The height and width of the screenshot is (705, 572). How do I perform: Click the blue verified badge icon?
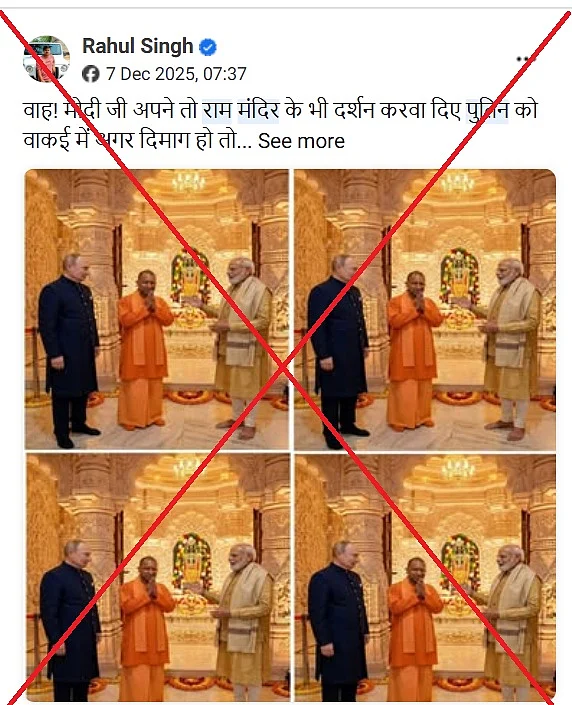coord(208,47)
